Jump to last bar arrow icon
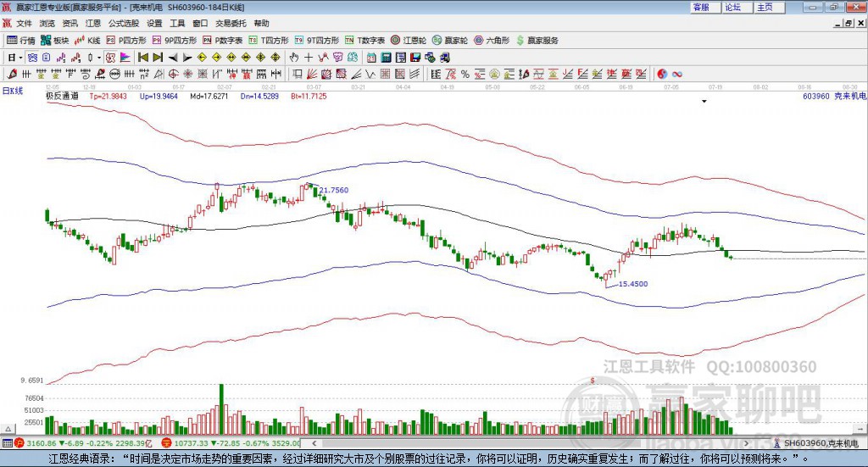Screen dimensions: 868x467 pyautogui.click(x=158, y=58)
